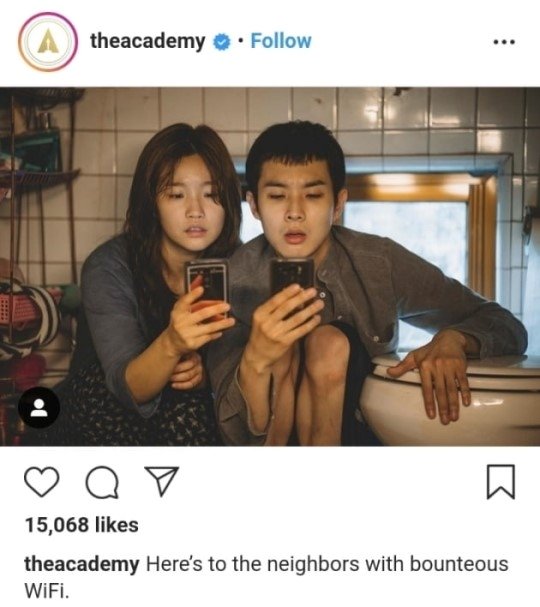Screen dimensions: 540x607
Task: Tap the woman's face in the photo
Action: coord(192,208)
